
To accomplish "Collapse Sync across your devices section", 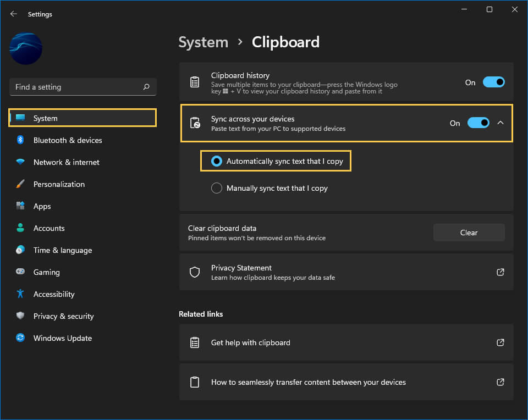I will click(501, 123).
